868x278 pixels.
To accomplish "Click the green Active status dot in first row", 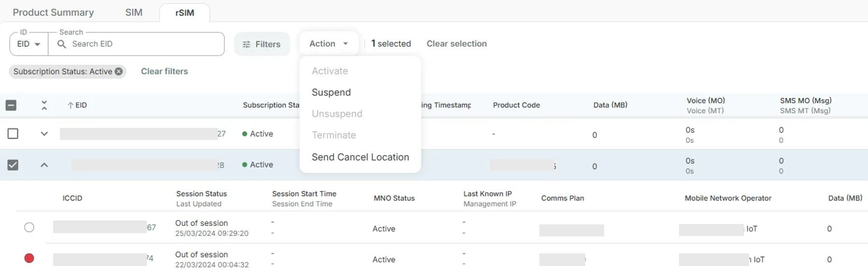I will click(x=245, y=134).
